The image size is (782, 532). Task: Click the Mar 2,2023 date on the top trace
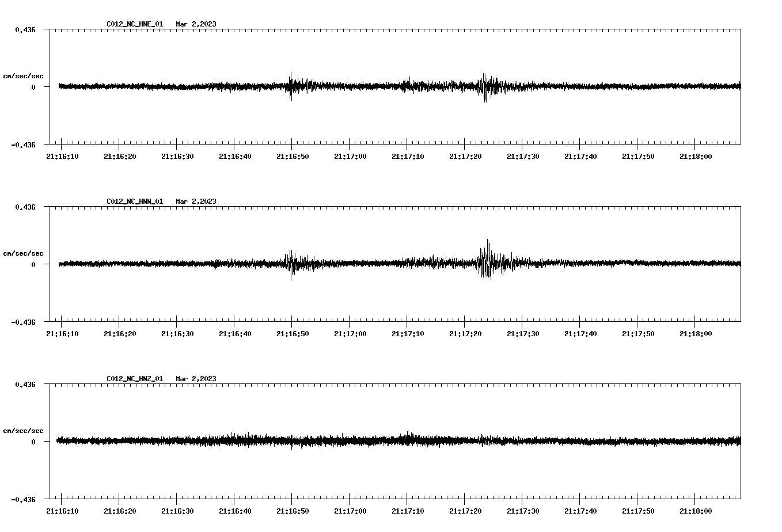tap(196, 24)
